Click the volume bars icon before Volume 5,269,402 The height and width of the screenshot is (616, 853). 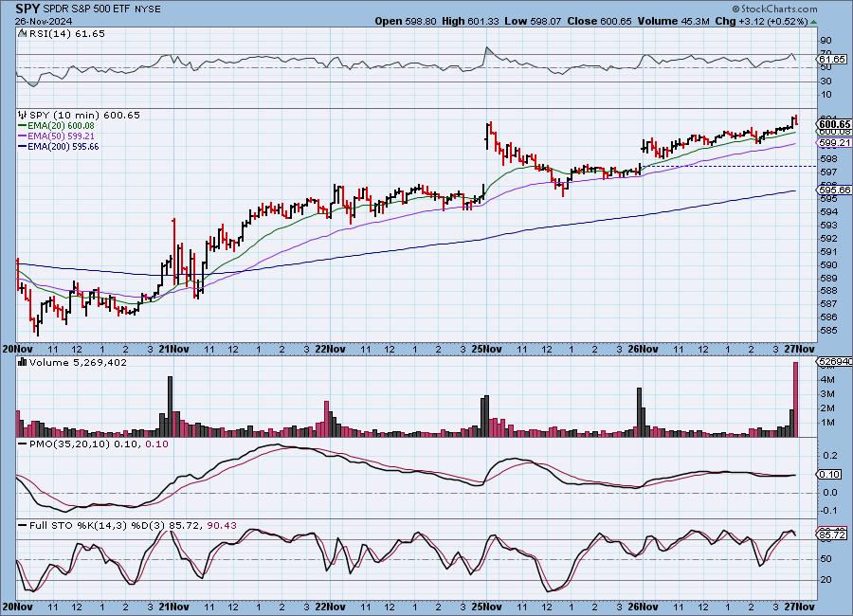[23, 362]
